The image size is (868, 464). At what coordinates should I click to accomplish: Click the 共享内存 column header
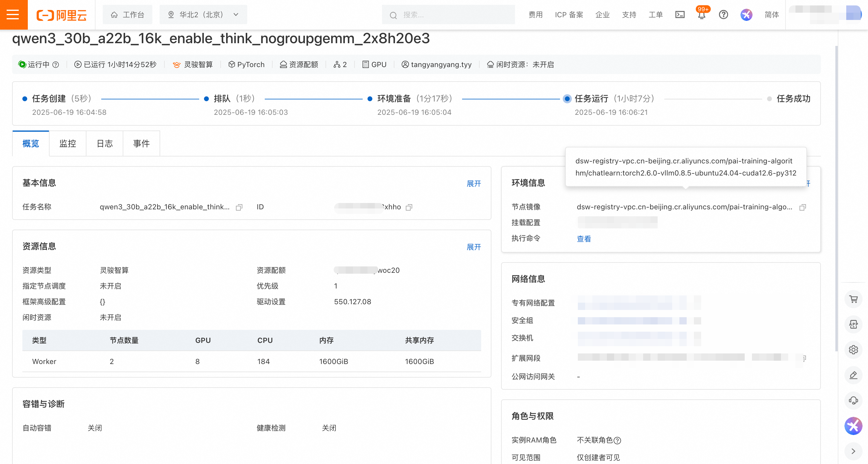419,340
